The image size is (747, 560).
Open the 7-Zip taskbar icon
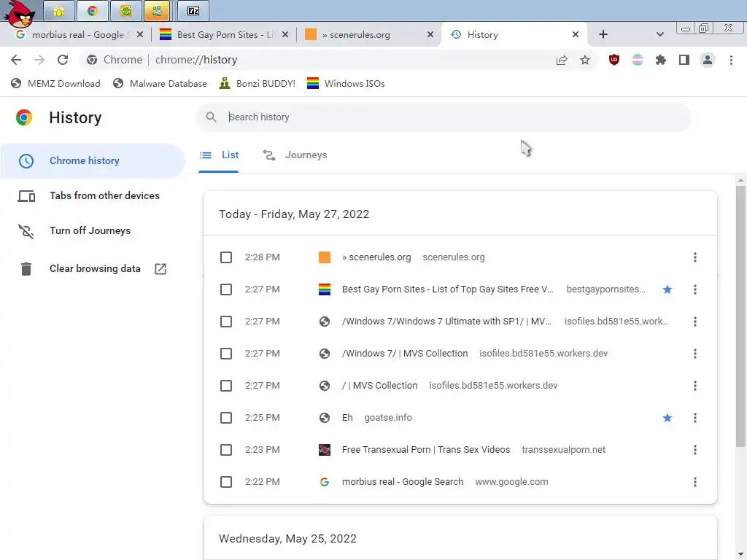[x=193, y=11]
